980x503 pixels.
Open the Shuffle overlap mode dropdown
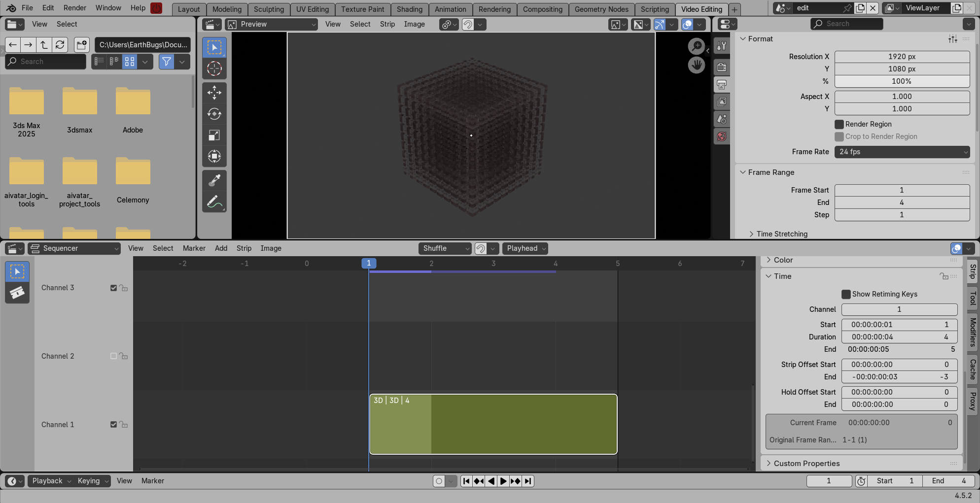pos(445,248)
